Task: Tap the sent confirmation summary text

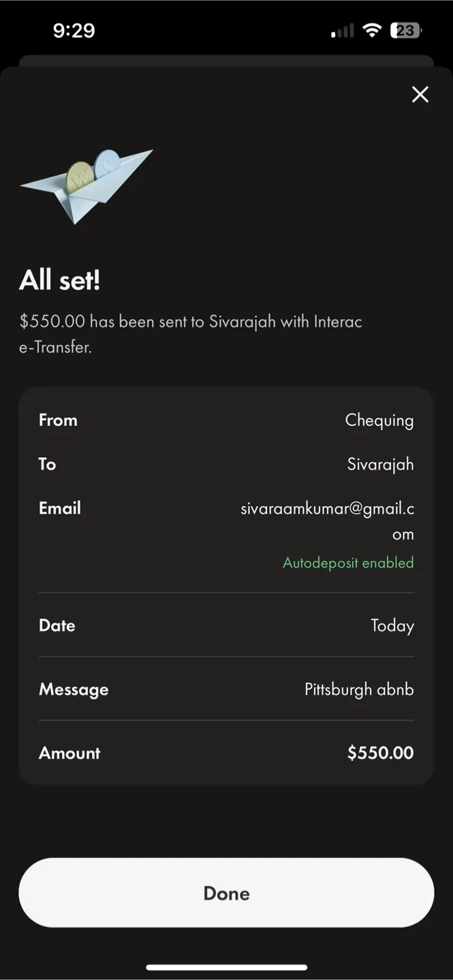Action: pyautogui.click(x=191, y=333)
